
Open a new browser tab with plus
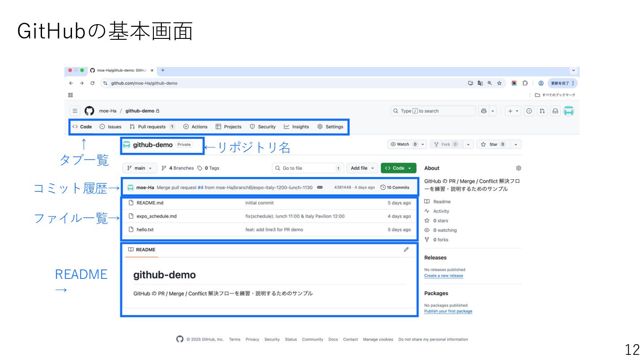click(163, 70)
